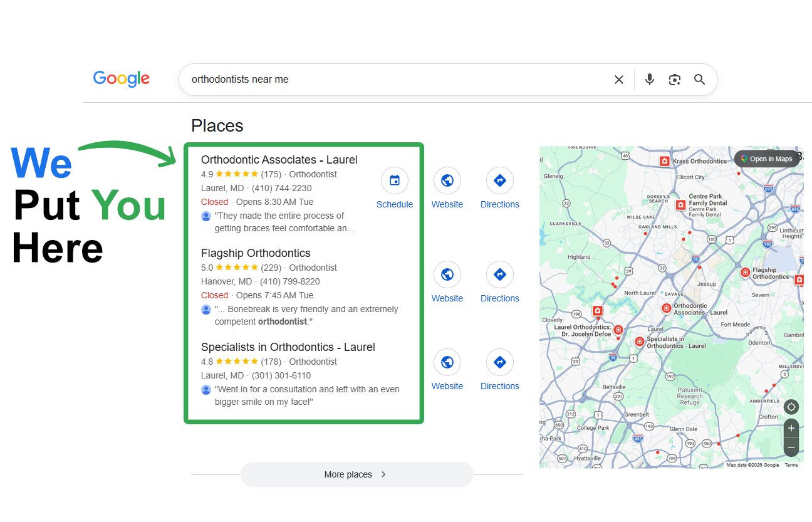Viewport: 812px width, 522px height.
Task: Clear the search box with X icon
Action: [619, 80]
